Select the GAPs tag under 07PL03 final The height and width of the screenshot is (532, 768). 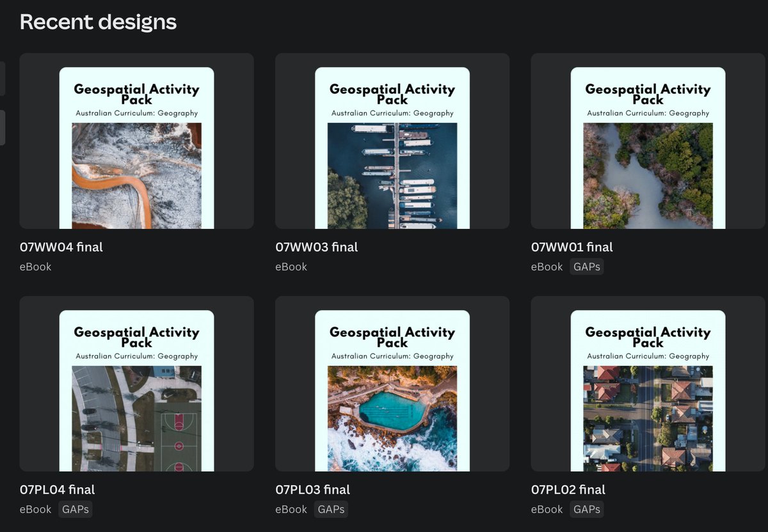[x=330, y=510]
